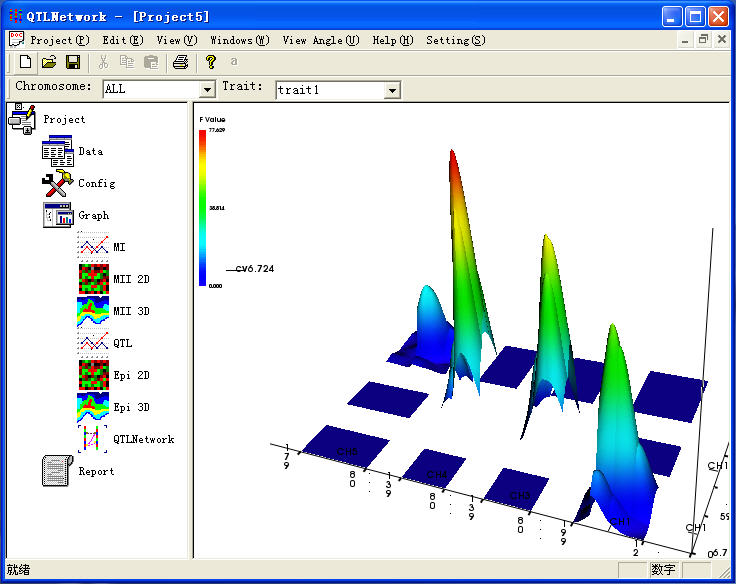Open the Config tools icon
Viewport: 736px width, 584px height.
click(x=58, y=183)
